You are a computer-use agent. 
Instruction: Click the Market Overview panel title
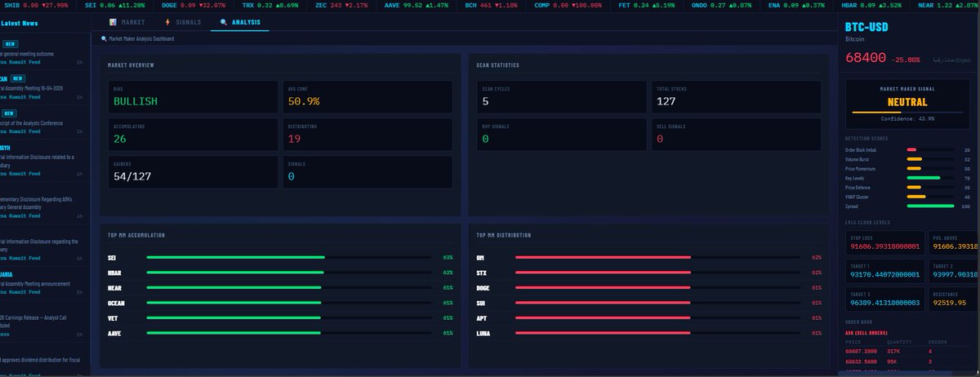(x=131, y=65)
